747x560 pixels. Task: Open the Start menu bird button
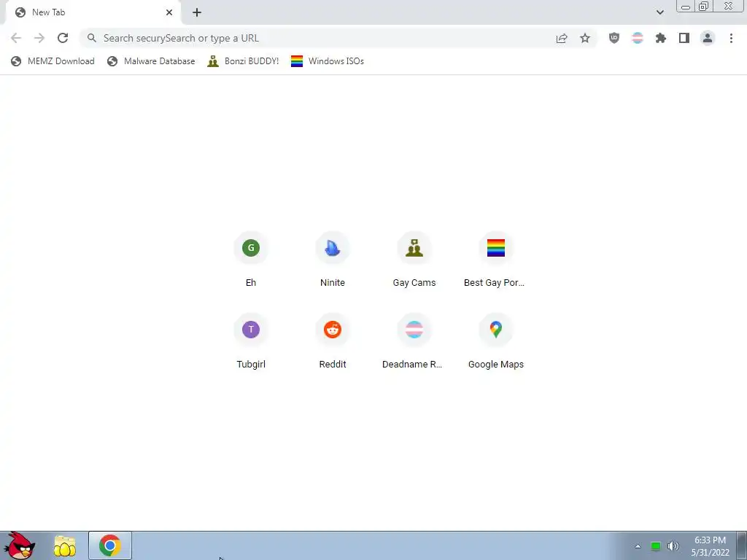click(20, 545)
